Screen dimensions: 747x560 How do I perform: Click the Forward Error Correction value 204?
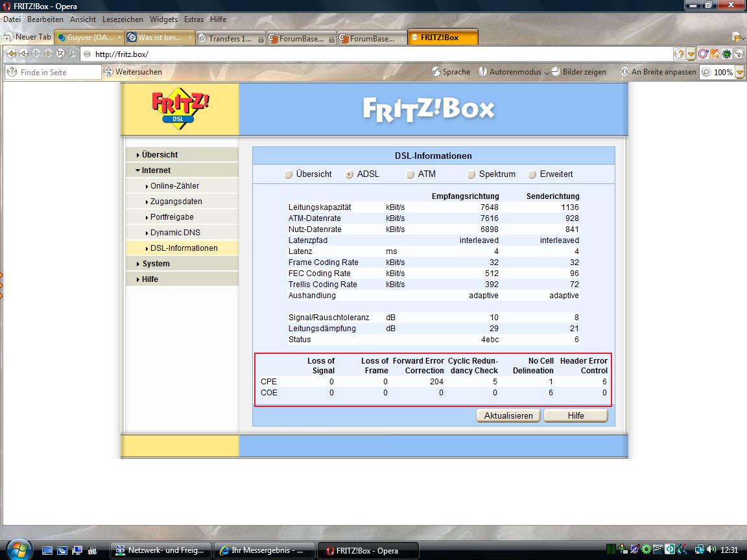(436, 382)
